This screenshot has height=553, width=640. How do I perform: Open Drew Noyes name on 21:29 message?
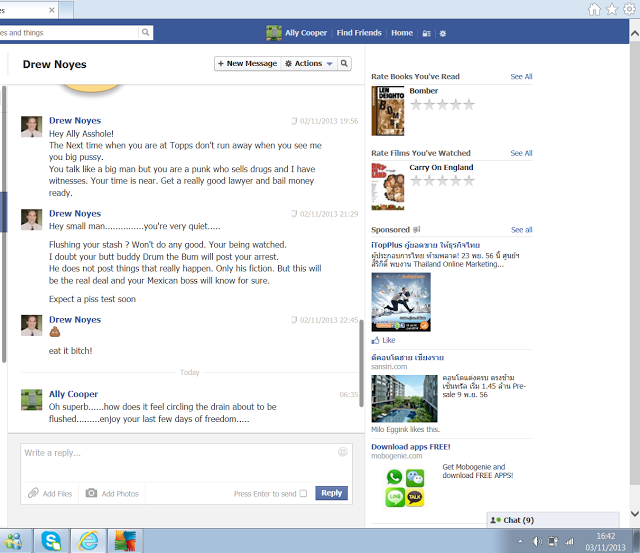click(x=75, y=213)
